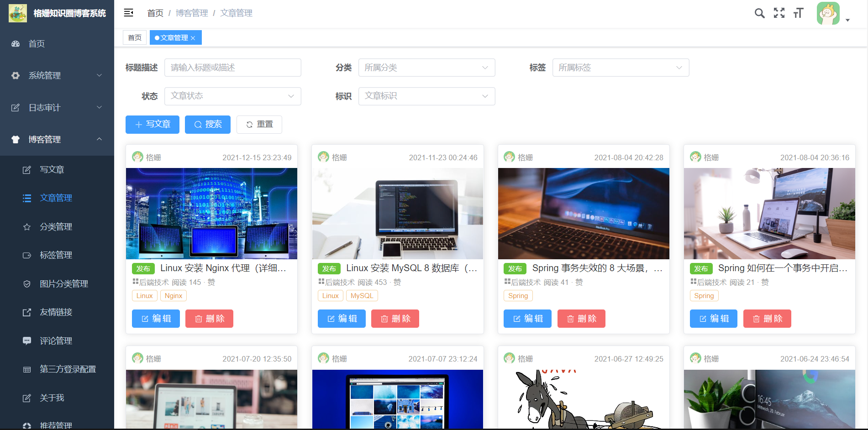Screen dimensions: 868x430
Task: Delete the Spring 如何在一个事务中开启 article
Action: click(767, 319)
